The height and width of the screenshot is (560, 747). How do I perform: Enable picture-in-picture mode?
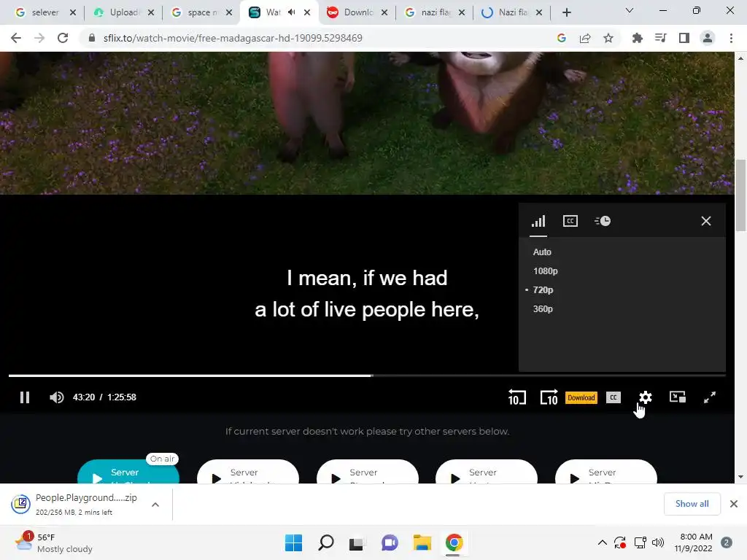point(678,397)
